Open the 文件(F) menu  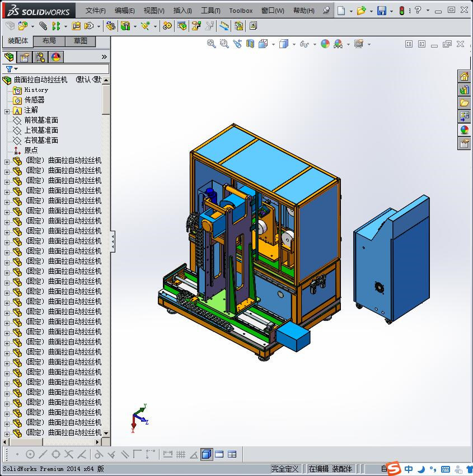coord(96,11)
